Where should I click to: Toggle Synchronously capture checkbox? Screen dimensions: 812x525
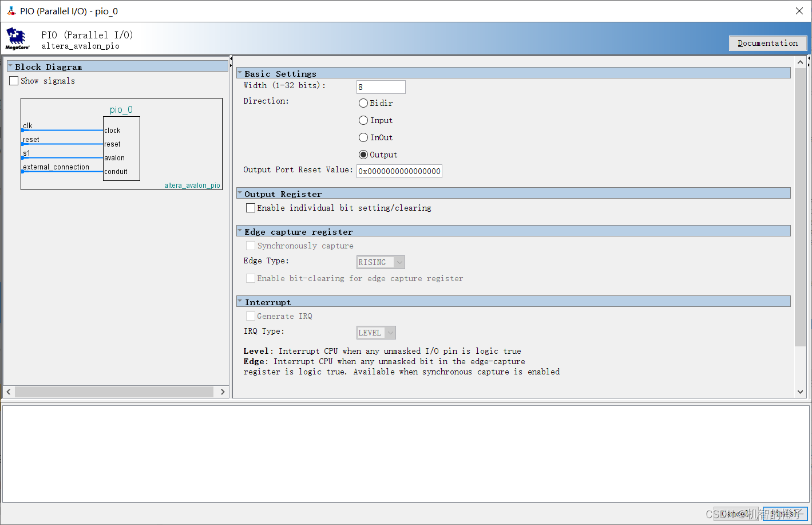[x=251, y=246]
